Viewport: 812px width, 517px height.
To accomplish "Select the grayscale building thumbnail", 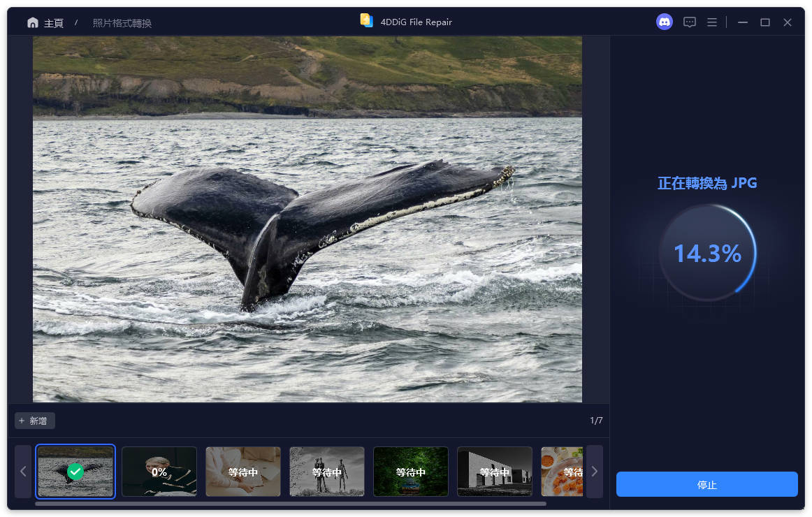I will click(x=495, y=472).
